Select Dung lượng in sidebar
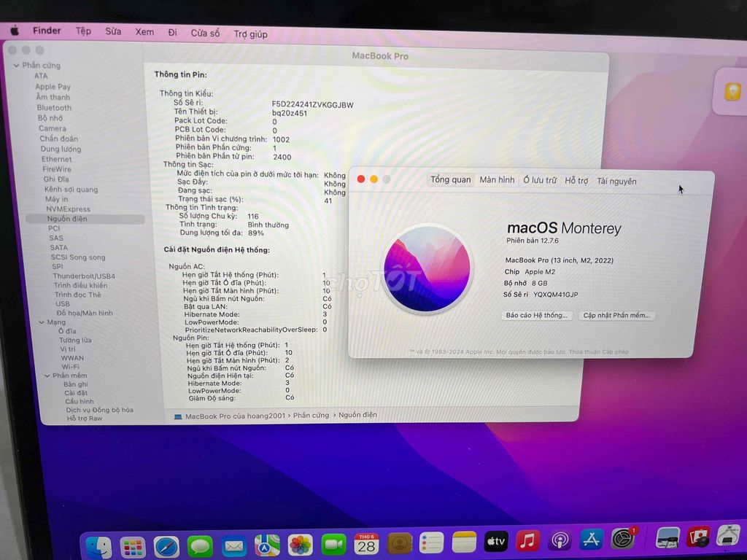Image resolution: width=747 pixels, height=560 pixels. [x=61, y=149]
